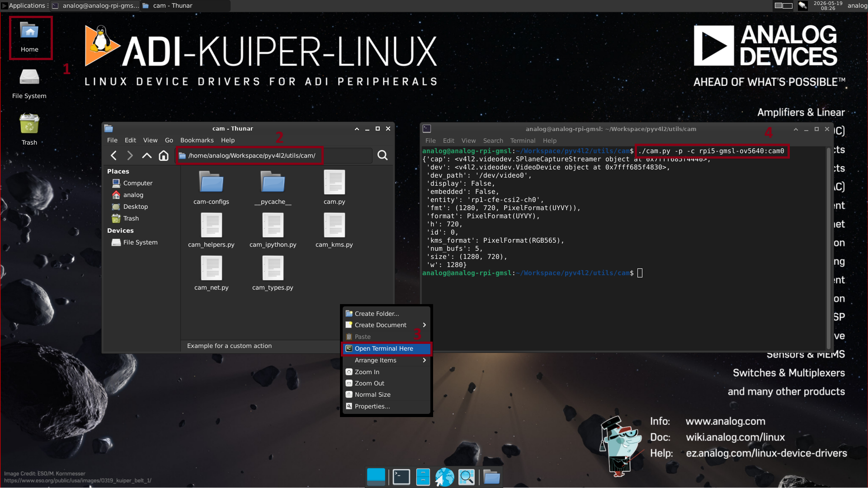
Task: Open home folder icon in bottom dock
Action: point(491,477)
